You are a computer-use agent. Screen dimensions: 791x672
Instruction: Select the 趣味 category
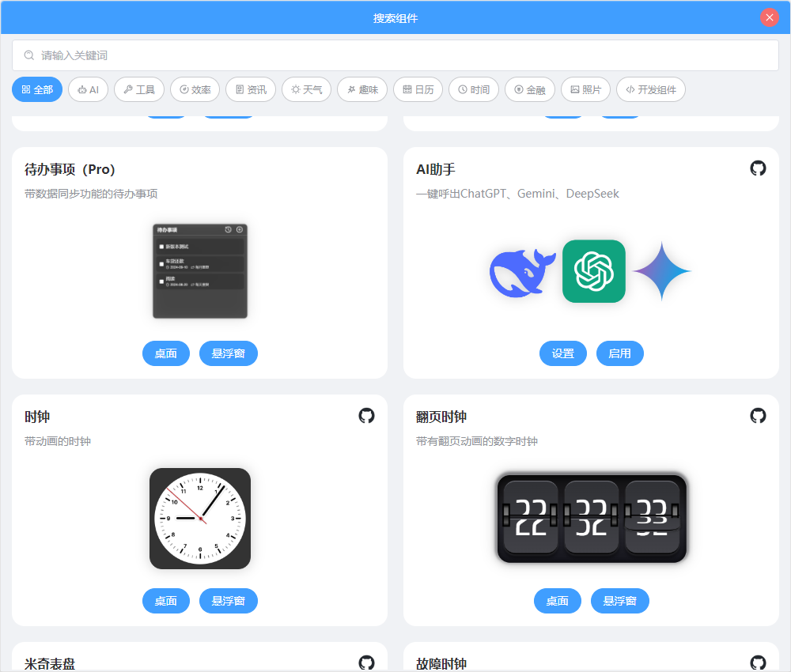[362, 90]
